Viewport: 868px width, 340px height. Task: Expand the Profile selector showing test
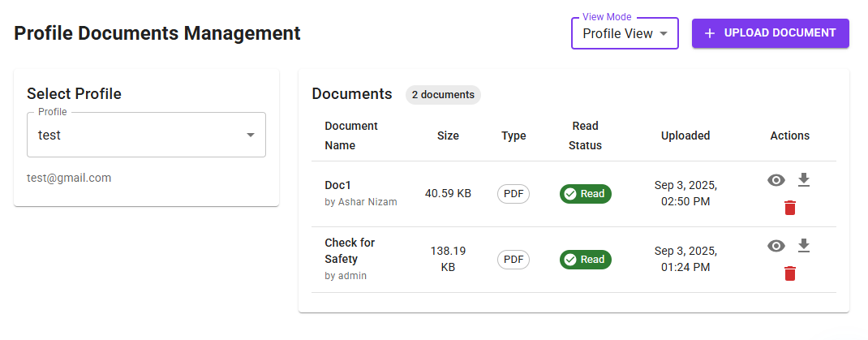[146, 136]
